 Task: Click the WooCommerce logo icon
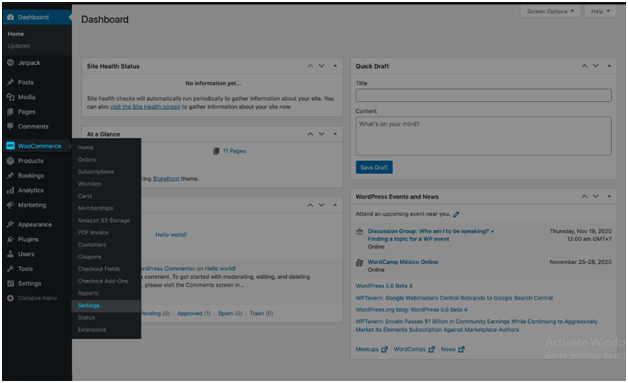[x=10, y=146]
